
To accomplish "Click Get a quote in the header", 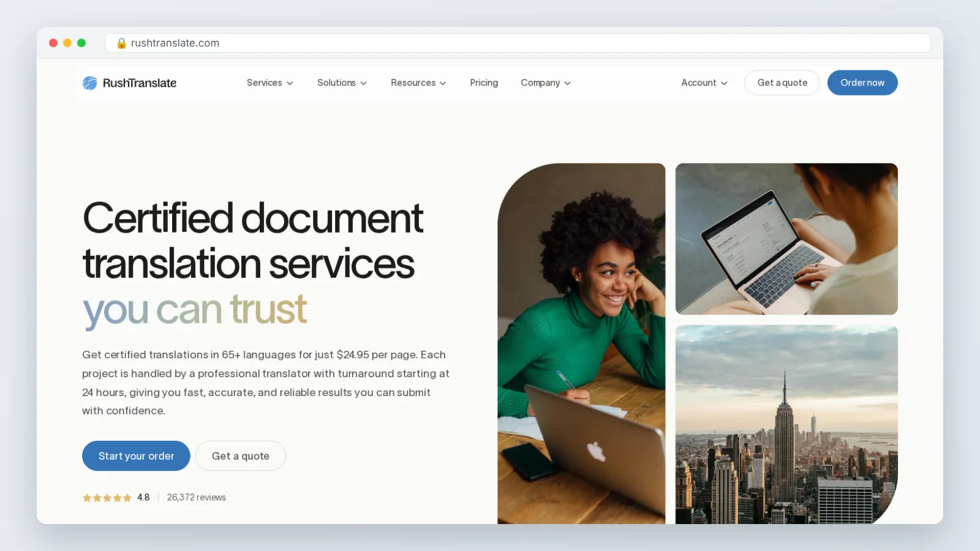I will (x=782, y=83).
